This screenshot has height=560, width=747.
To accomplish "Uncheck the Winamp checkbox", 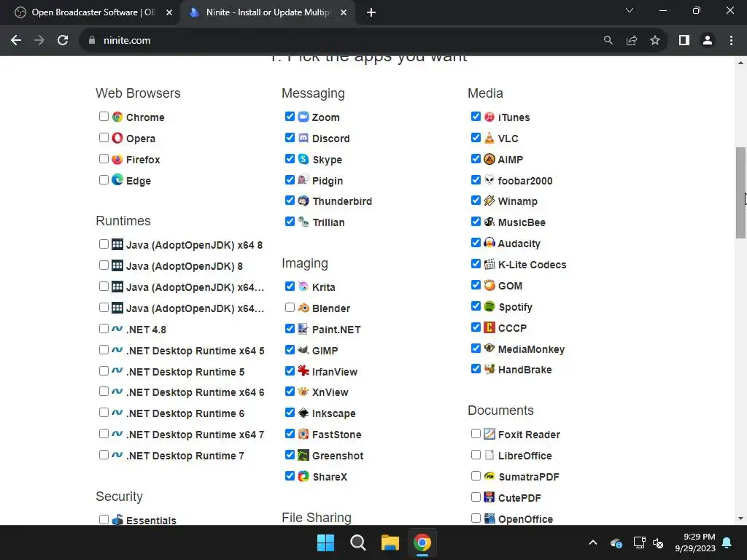I will [x=476, y=201].
